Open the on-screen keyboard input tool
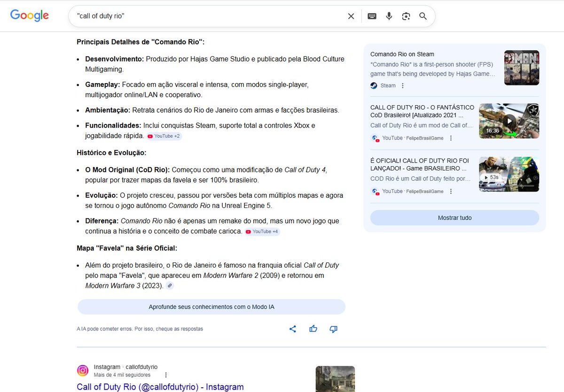The width and height of the screenshot is (564, 392). click(x=372, y=16)
